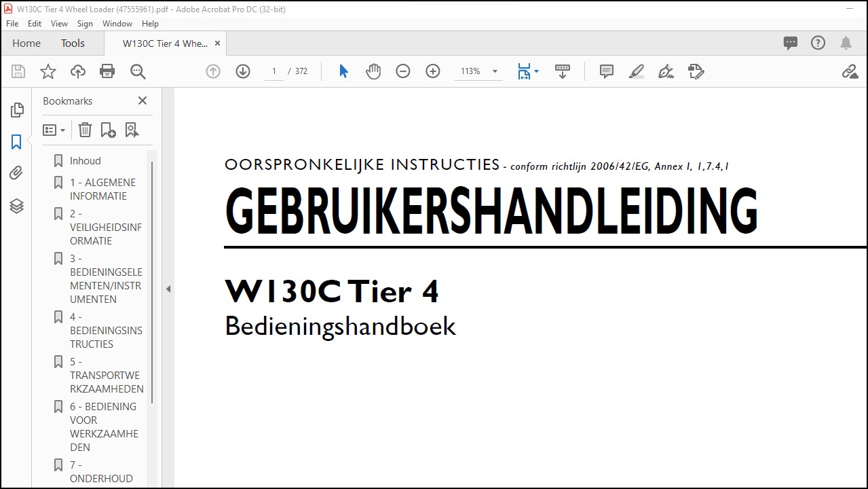Open the Window menu
This screenshot has height=489, width=868.
(117, 23)
